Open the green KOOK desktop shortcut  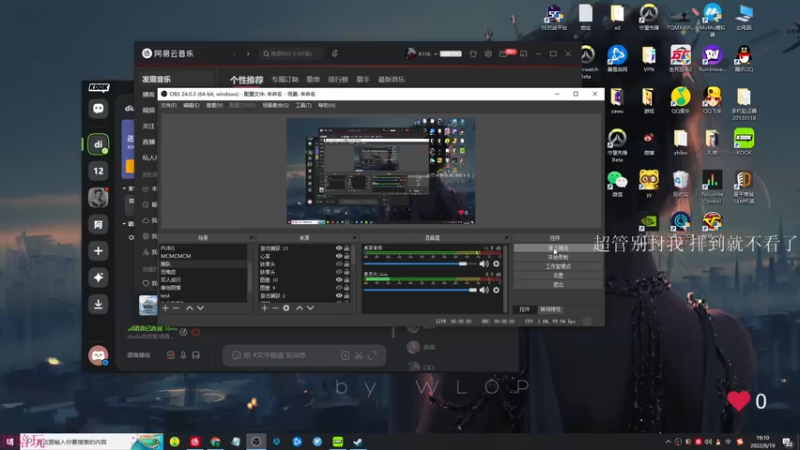[x=743, y=142]
